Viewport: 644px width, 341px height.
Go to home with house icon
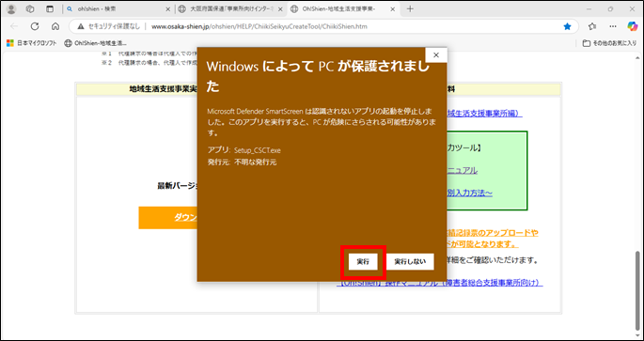click(x=55, y=26)
